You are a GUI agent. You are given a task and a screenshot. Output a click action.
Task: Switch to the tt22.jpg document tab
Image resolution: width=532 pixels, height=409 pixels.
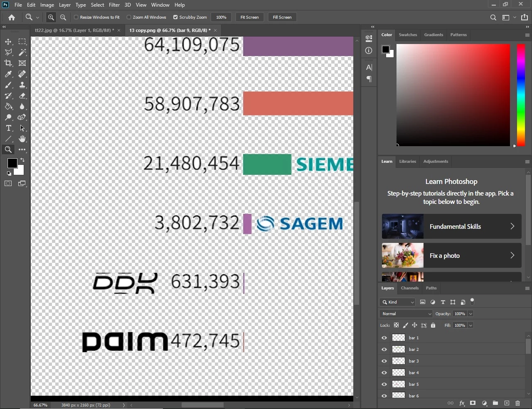(x=74, y=30)
